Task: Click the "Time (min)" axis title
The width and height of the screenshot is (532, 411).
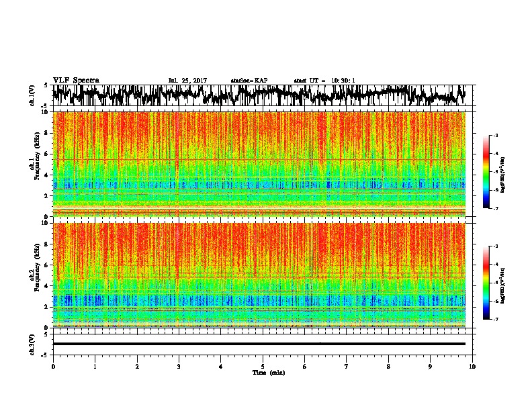Action: 269,373
